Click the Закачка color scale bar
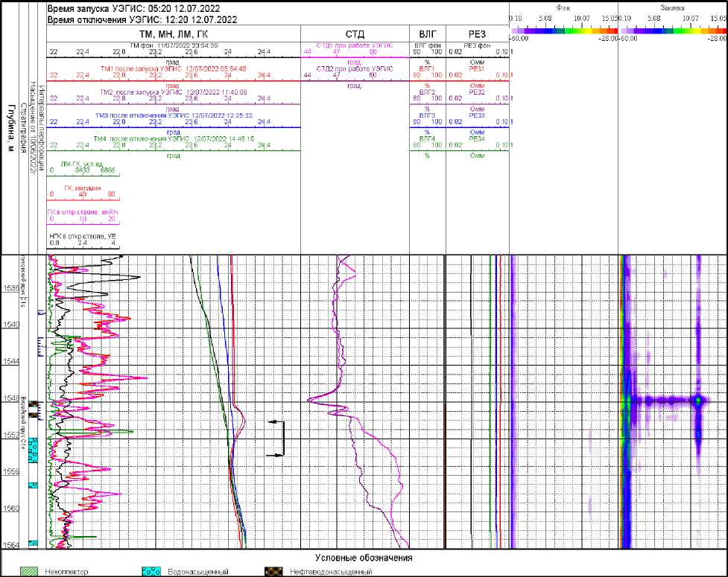This screenshot has height=577, width=728. (672, 29)
